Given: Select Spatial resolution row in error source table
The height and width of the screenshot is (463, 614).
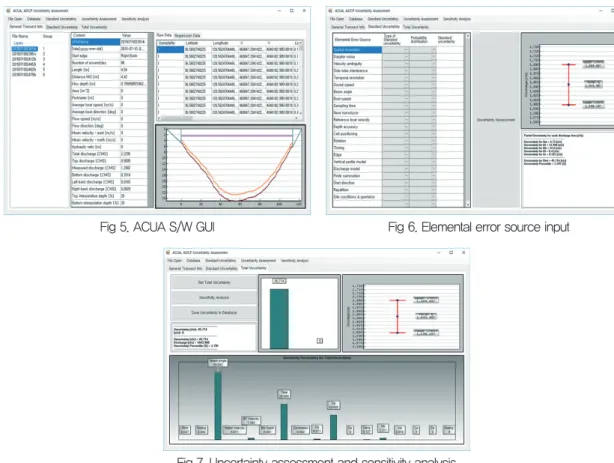Looking at the screenshot, I should coord(357,50).
